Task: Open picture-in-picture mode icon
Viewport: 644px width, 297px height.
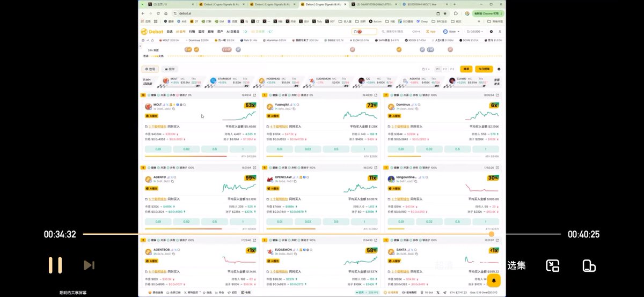Action: 553,265
